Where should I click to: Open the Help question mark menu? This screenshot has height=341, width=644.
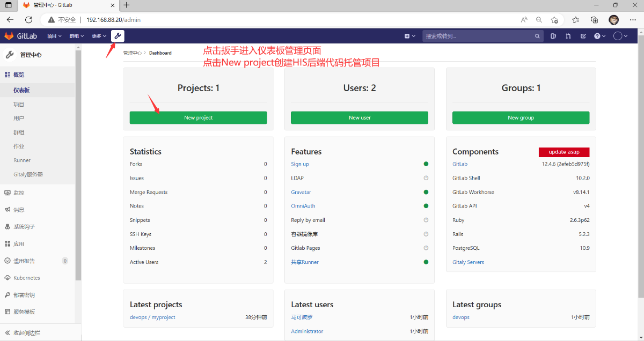pyautogui.click(x=599, y=36)
